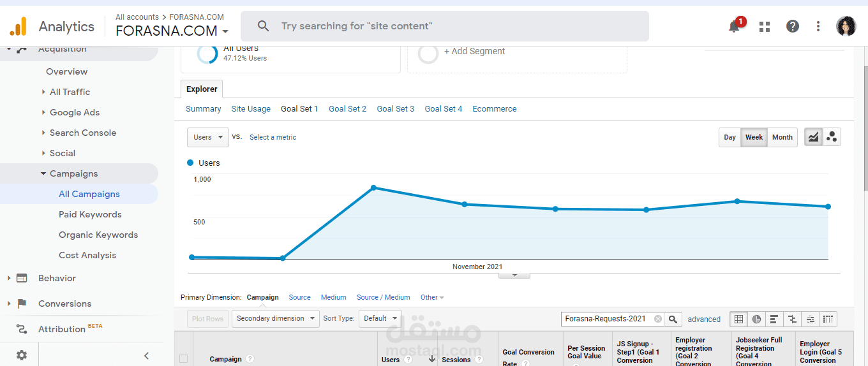Viewport: 868px width, 366px height.
Task: Sort table by Users column arrow
Action: [x=432, y=359]
